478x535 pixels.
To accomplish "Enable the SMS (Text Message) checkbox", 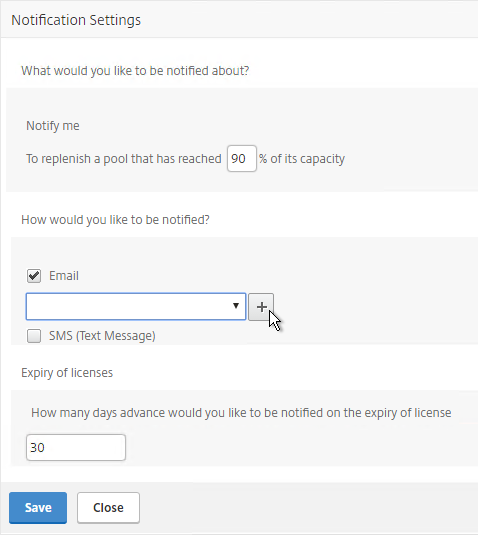I will pyautogui.click(x=34, y=336).
